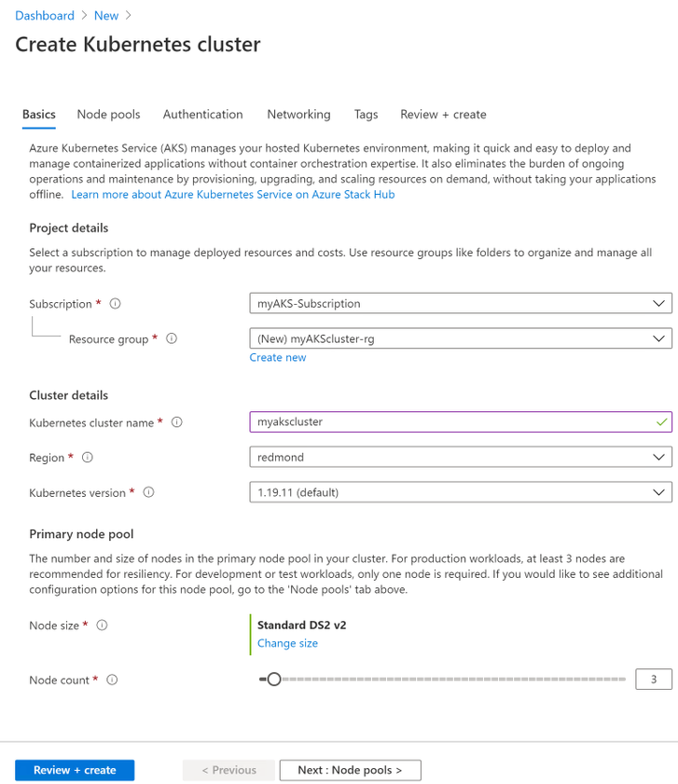The width and height of the screenshot is (678, 784).
Task: Click the Resource group info icon
Action: pyautogui.click(x=172, y=338)
